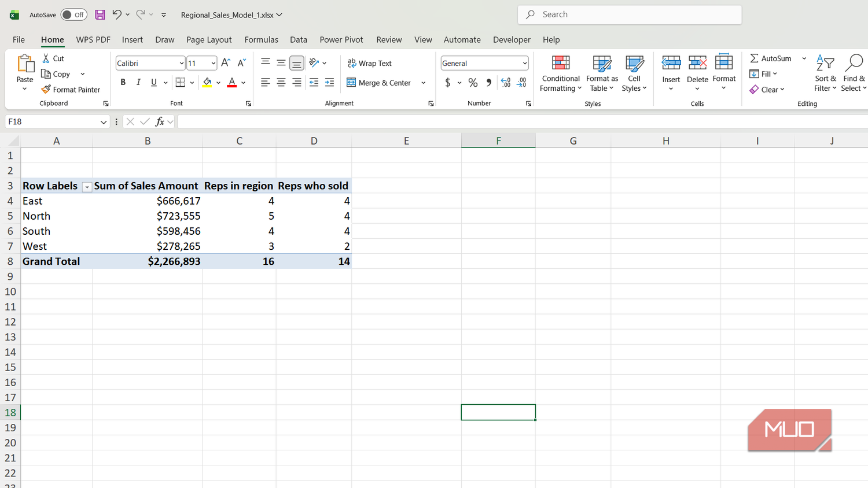Expand the Name Box dropdown arrow
Image resolution: width=868 pixels, height=488 pixels.
click(104, 121)
